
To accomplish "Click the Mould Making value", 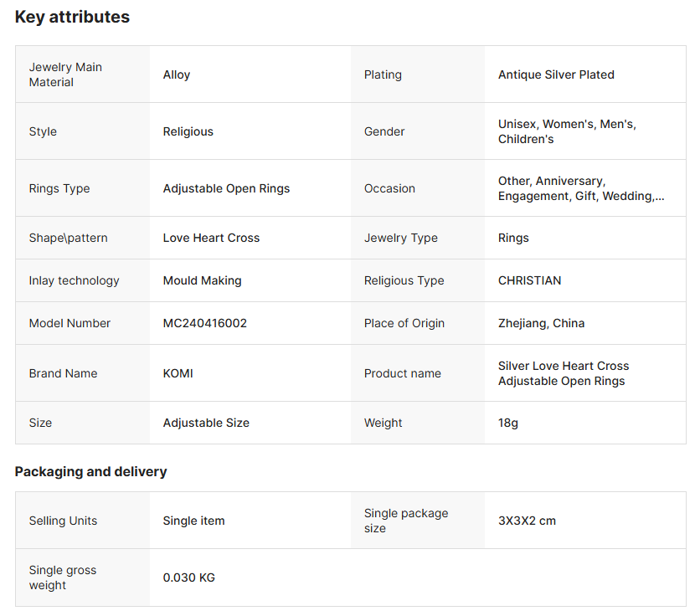I will click(202, 280).
